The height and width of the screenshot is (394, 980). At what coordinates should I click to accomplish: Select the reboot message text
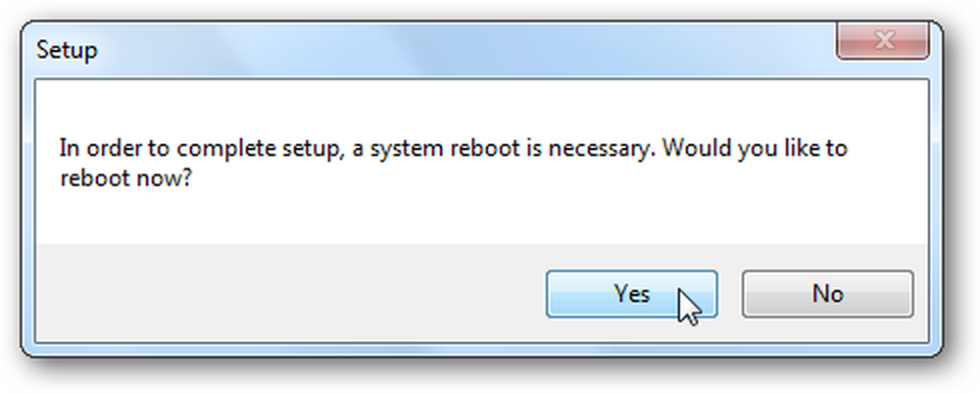453,164
